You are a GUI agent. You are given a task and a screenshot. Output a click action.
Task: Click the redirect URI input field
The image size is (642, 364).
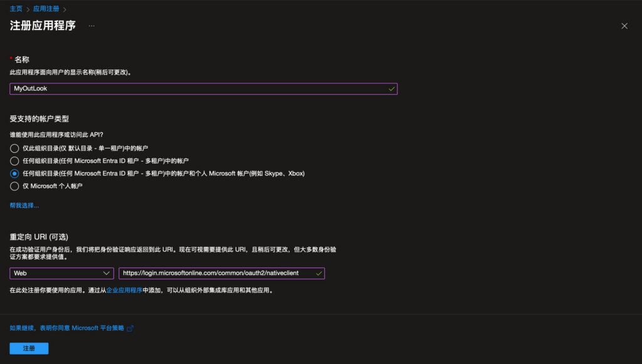click(x=216, y=273)
